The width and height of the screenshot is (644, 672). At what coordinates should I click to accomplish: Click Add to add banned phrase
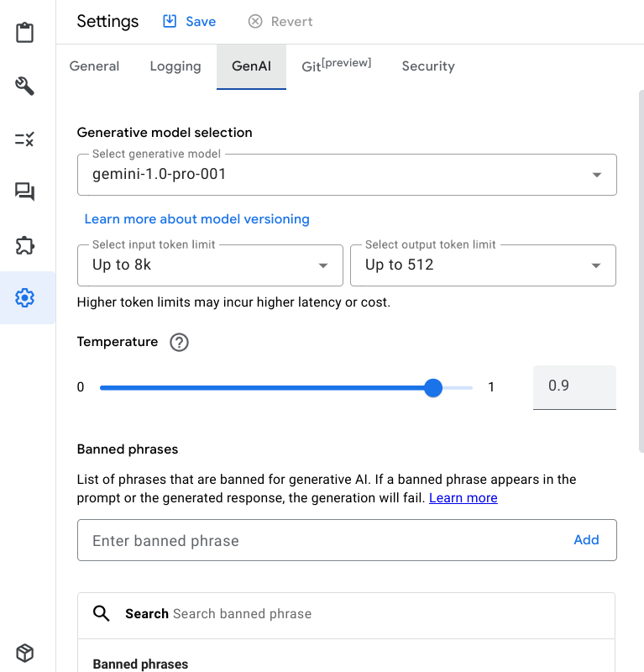(586, 540)
